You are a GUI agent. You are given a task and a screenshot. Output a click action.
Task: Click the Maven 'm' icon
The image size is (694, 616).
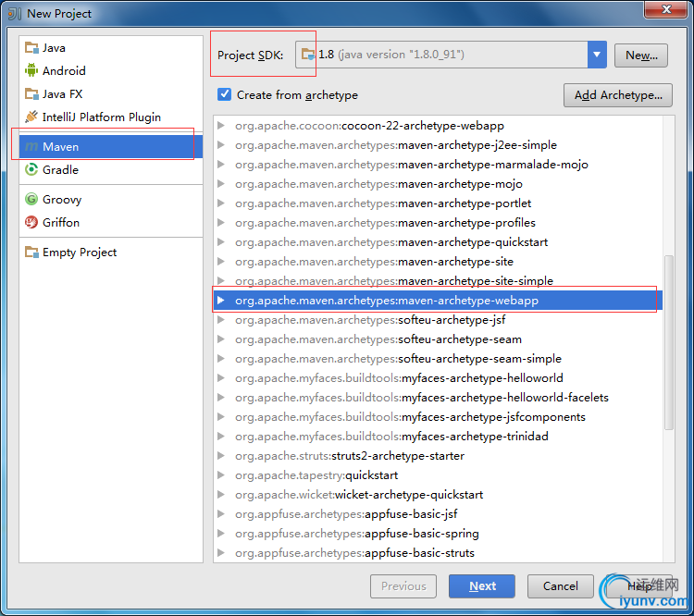click(31, 146)
